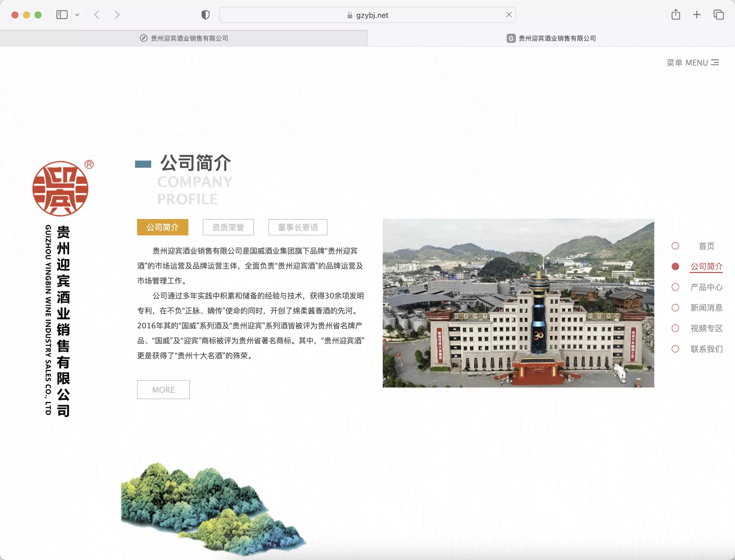735x560 pixels.
Task: Click the MORE button
Action: [163, 390]
